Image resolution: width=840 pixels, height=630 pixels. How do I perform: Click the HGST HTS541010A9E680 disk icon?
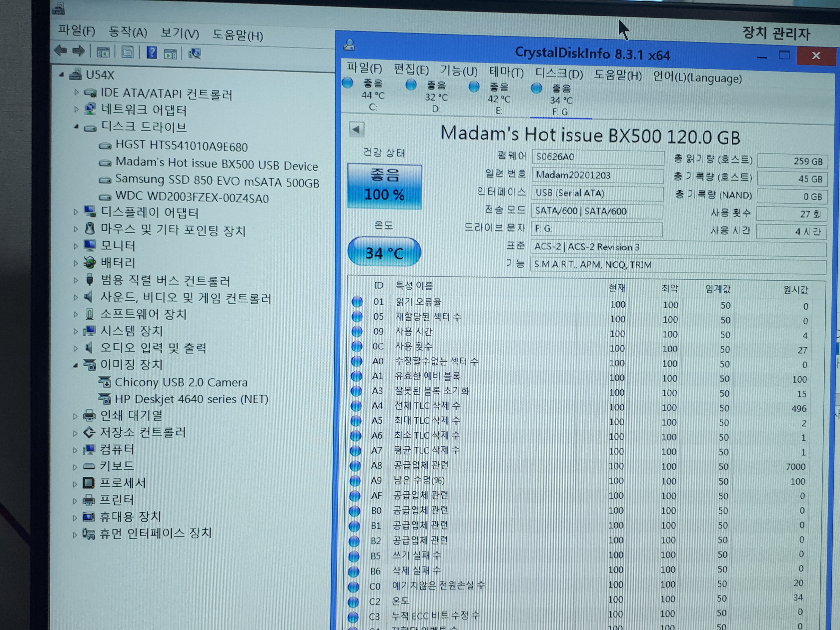coord(105,145)
